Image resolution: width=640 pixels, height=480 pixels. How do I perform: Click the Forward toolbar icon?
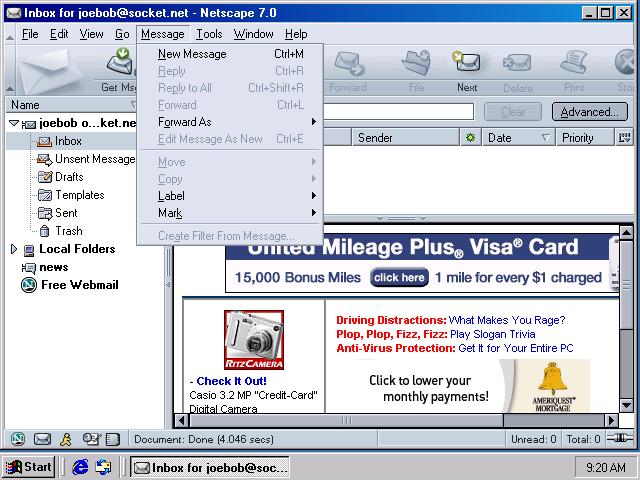coord(348,64)
